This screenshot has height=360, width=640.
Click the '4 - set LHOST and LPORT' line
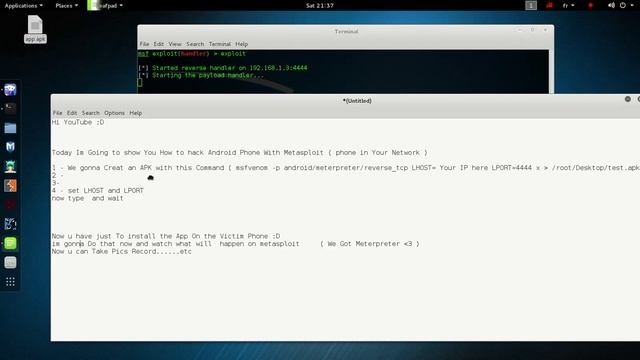pyautogui.click(x=98, y=191)
